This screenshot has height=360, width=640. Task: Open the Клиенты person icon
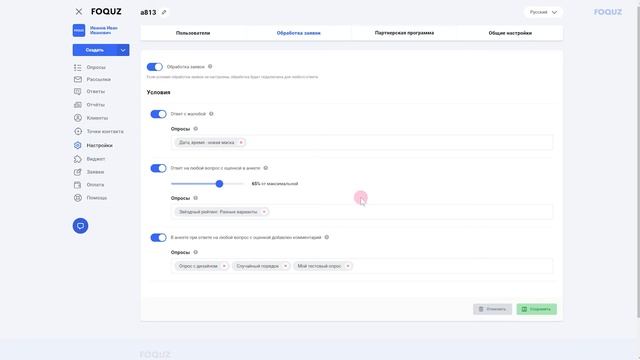(x=78, y=118)
